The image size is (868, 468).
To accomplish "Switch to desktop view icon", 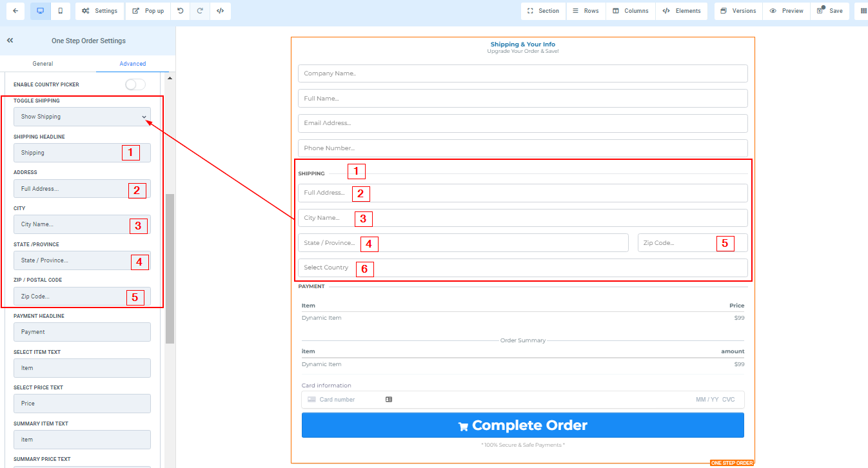I will point(40,11).
